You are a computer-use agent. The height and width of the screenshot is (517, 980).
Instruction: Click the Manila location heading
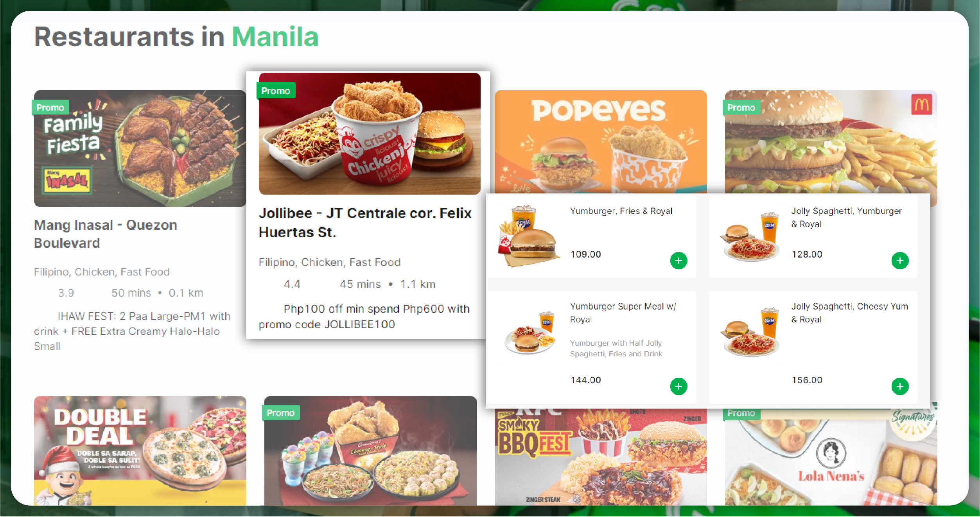click(x=275, y=37)
